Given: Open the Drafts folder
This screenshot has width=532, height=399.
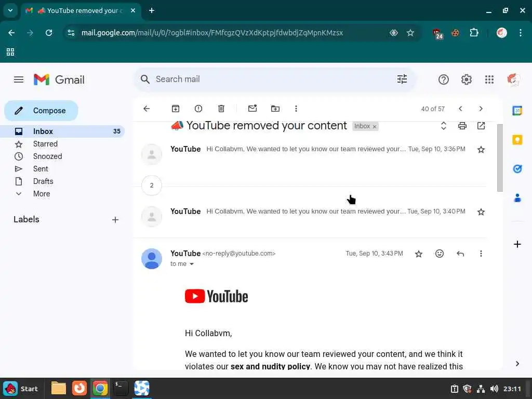Looking at the screenshot, I should [x=43, y=181].
